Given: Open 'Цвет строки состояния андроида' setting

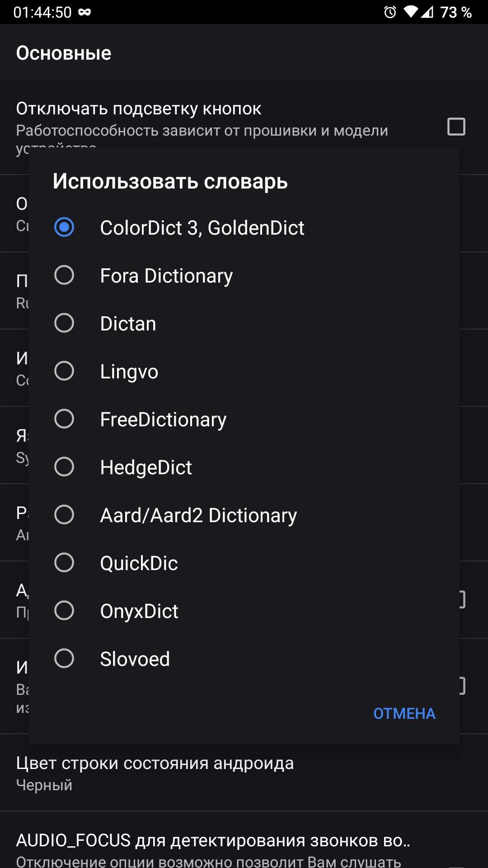Looking at the screenshot, I should [155, 773].
